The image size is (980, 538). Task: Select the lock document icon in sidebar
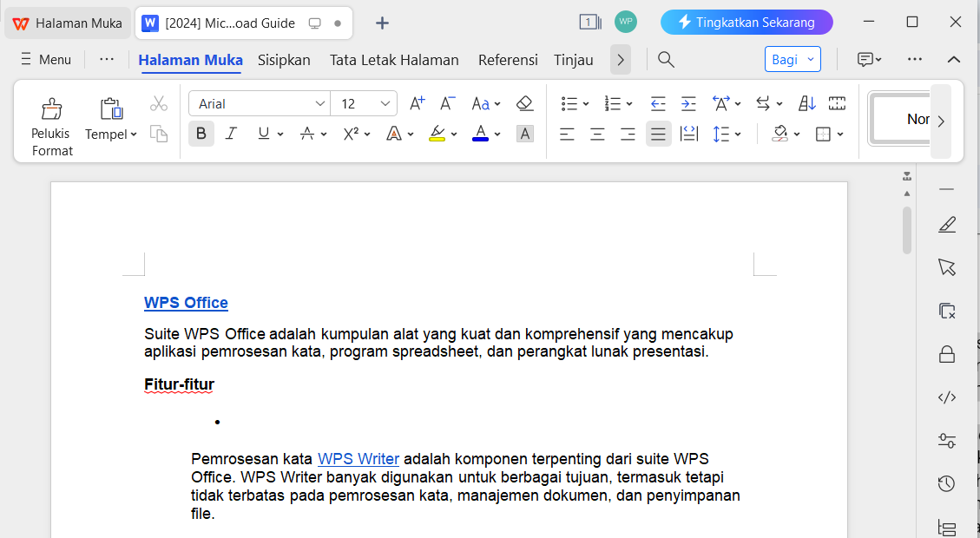pos(946,353)
